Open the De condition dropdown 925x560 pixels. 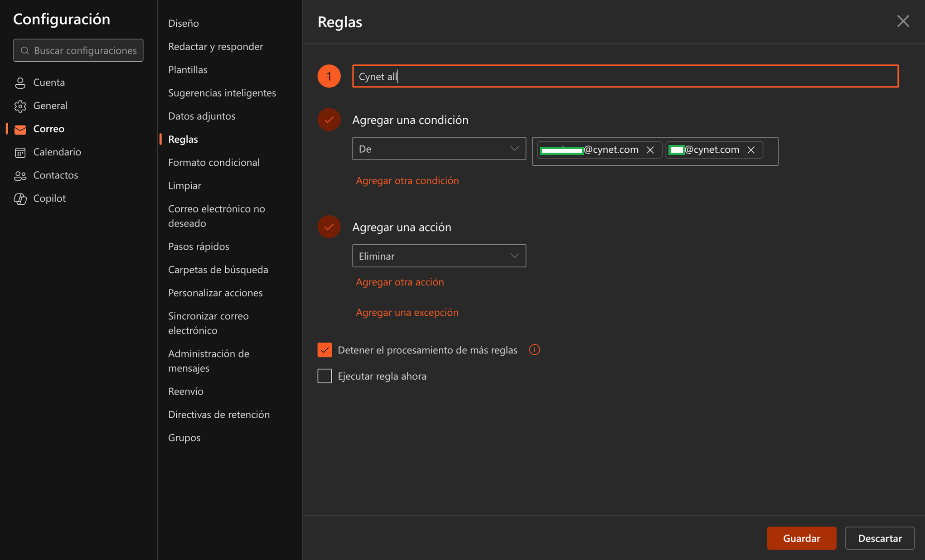(x=439, y=149)
